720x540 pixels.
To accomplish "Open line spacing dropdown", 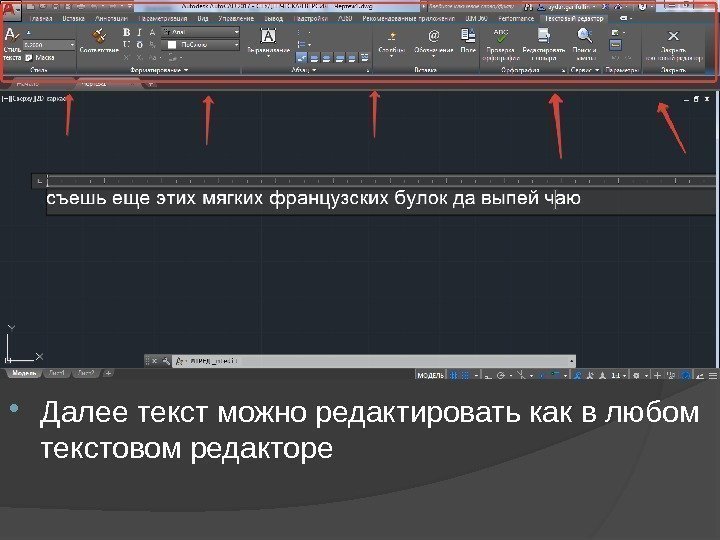I will click(304, 44).
